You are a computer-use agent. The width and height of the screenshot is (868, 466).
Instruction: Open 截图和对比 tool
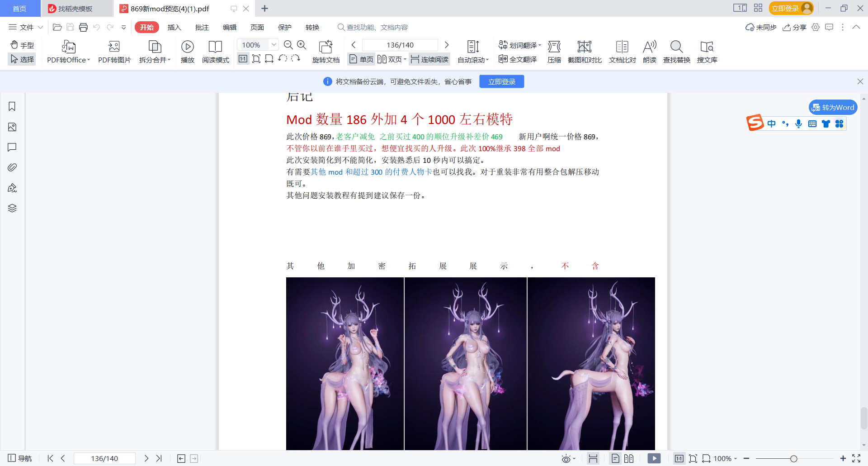click(x=585, y=52)
